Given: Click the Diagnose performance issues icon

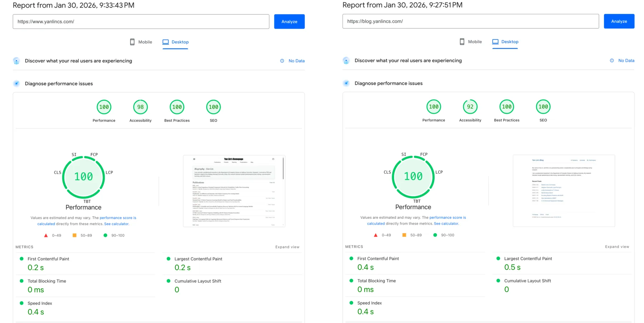Looking at the screenshot, I should point(16,83).
